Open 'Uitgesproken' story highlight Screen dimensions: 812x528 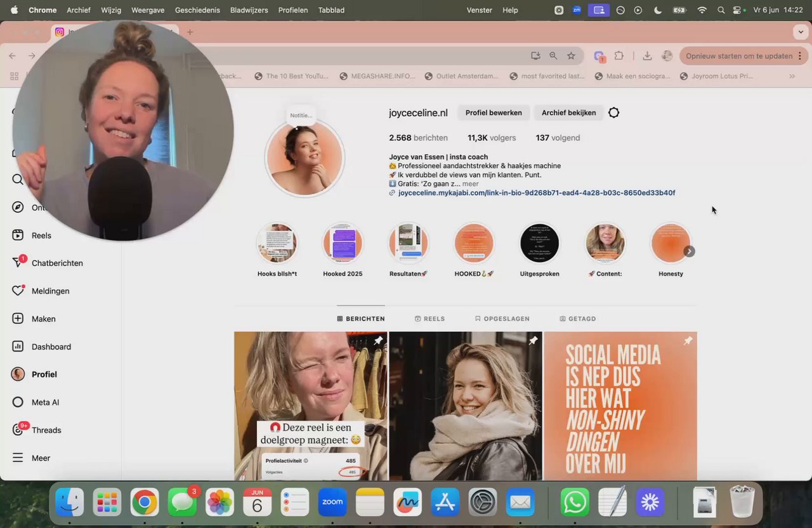click(539, 243)
